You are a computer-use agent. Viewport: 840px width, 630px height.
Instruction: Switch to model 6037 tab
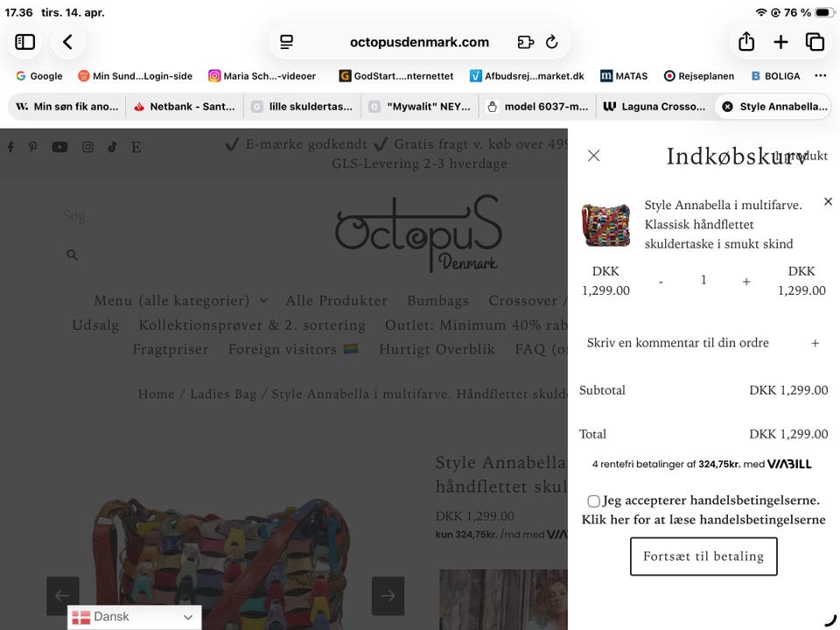538,107
